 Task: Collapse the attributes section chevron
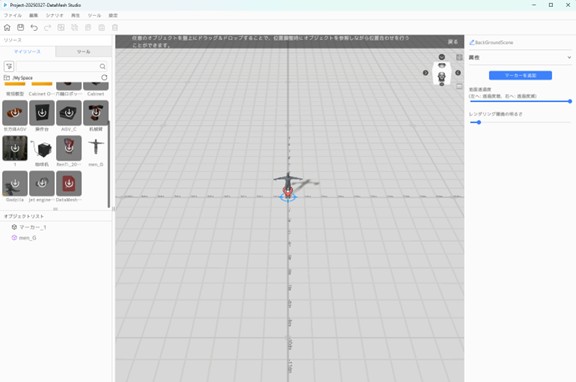pos(569,58)
